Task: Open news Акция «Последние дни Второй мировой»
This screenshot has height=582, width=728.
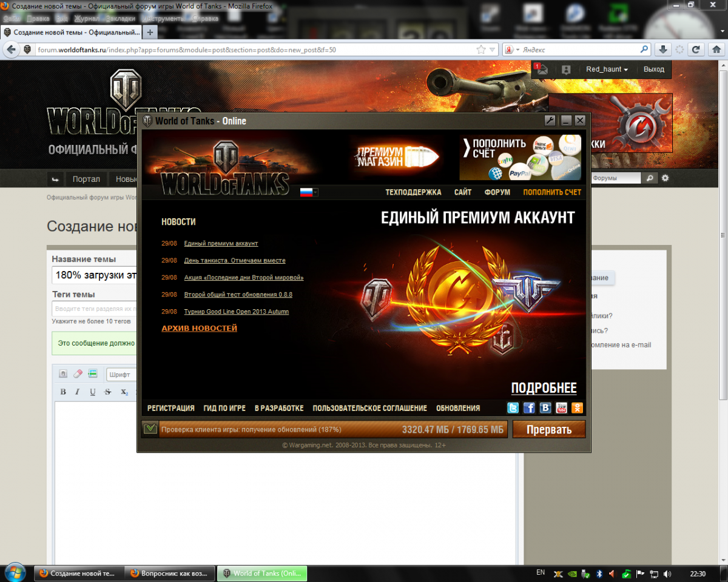Action: tap(244, 277)
